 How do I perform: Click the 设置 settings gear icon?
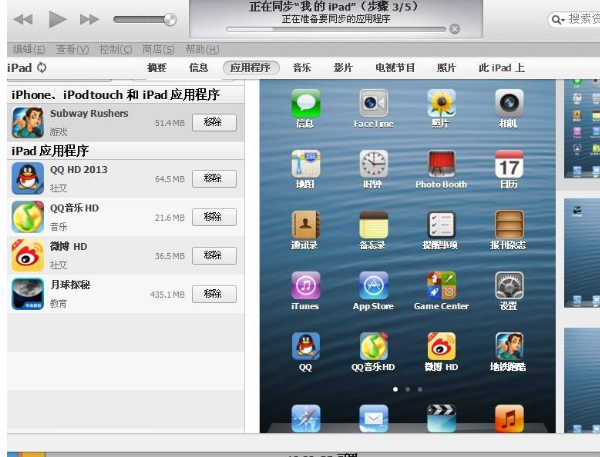click(x=509, y=286)
